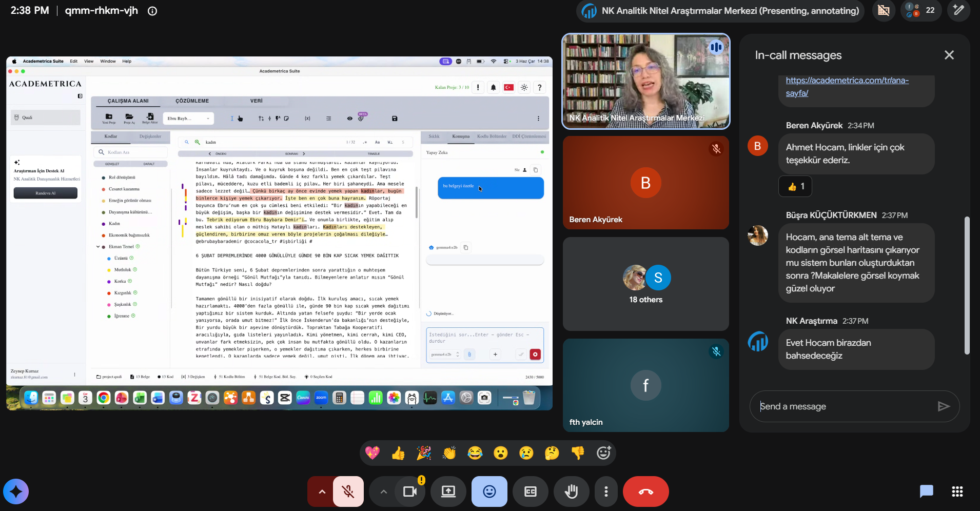
Task: Toggle the eye visibility icon in toolbar
Action: pyautogui.click(x=349, y=119)
